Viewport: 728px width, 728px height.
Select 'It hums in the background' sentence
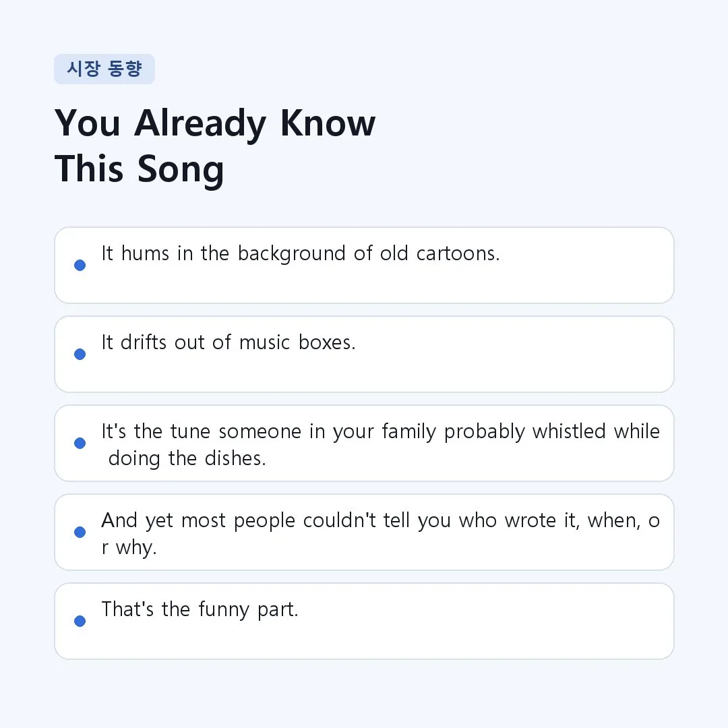pyautogui.click(x=301, y=254)
